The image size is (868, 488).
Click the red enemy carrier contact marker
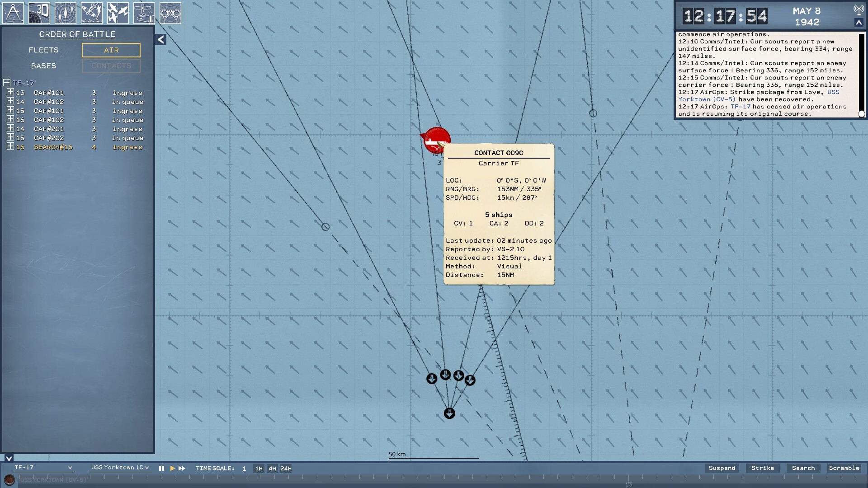(437, 140)
